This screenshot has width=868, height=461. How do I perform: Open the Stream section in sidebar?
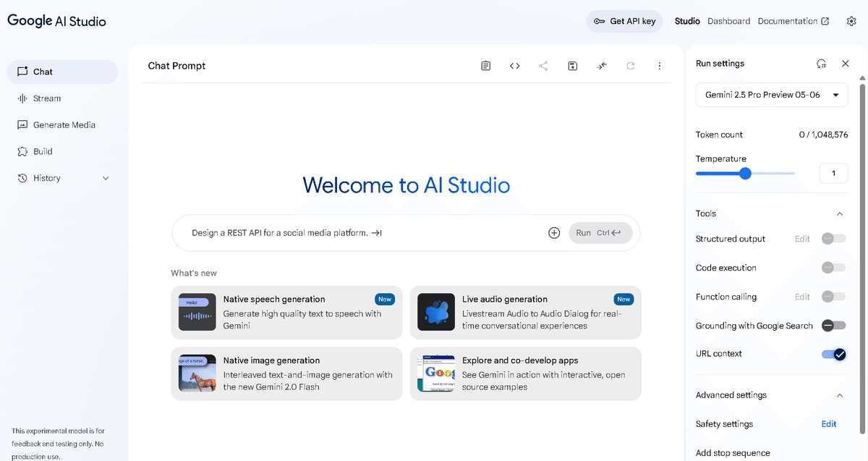(x=48, y=98)
